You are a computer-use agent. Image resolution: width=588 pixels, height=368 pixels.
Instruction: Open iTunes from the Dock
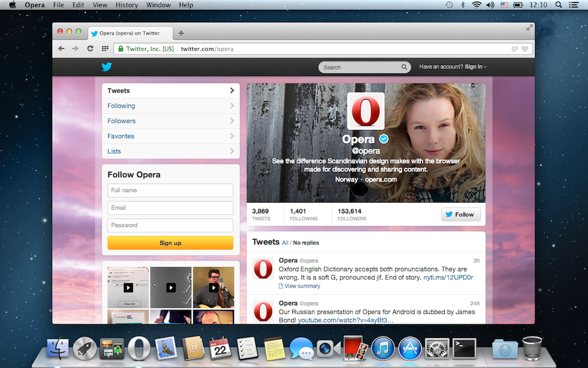[383, 348]
